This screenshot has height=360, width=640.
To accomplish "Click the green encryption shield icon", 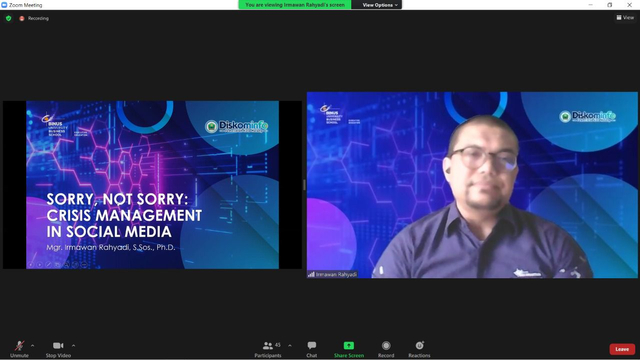I will (x=9, y=18).
